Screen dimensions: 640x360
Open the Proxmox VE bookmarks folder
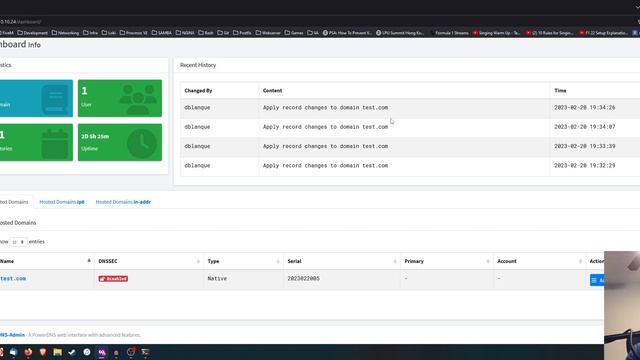(x=133, y=33)
